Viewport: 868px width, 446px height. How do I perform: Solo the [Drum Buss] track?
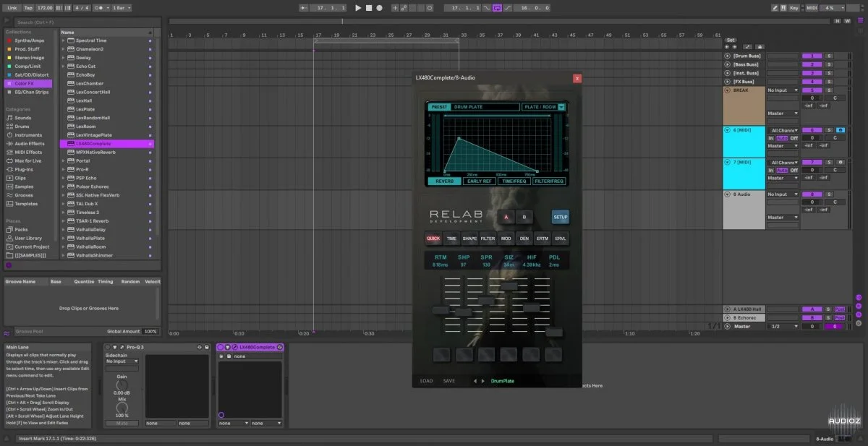(x=829, y=56)
